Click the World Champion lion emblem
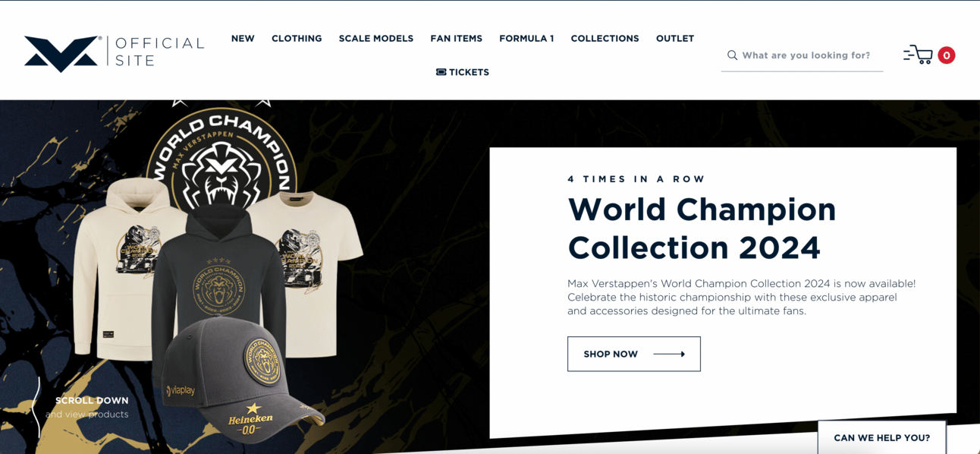Screen dimensions: 980x454 click(221, 161)
